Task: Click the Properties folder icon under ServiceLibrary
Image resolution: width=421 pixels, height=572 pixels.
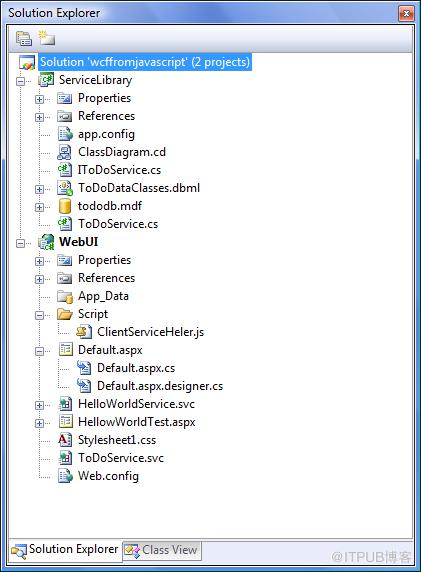Action: [65, 98]
